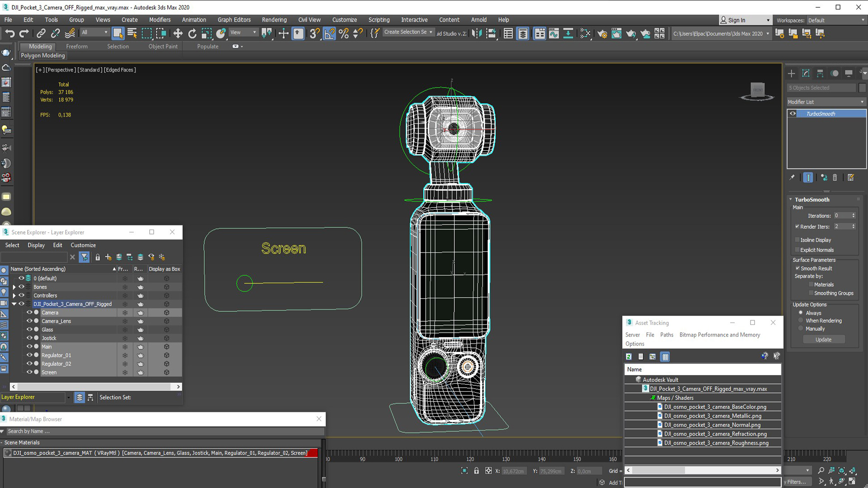Hide the Camera_Lens layer eye icon

[29, 321]
